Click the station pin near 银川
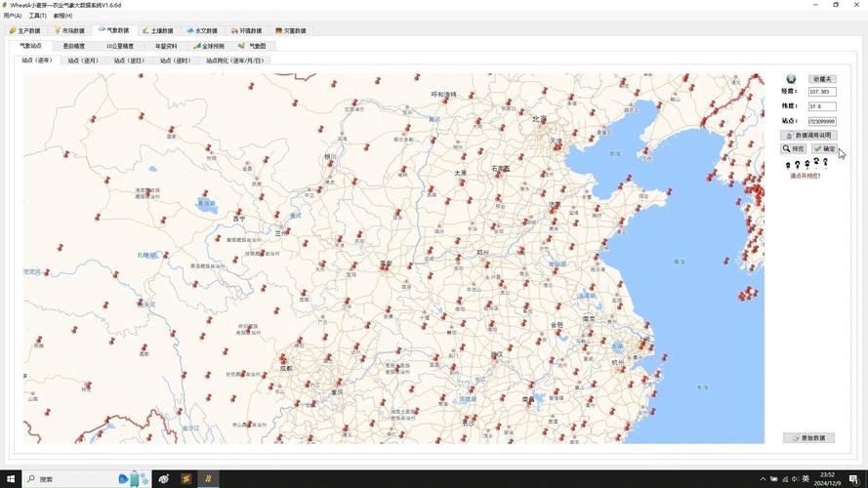Viewport: 868px width, 488px height. click(x=330, y=163)
